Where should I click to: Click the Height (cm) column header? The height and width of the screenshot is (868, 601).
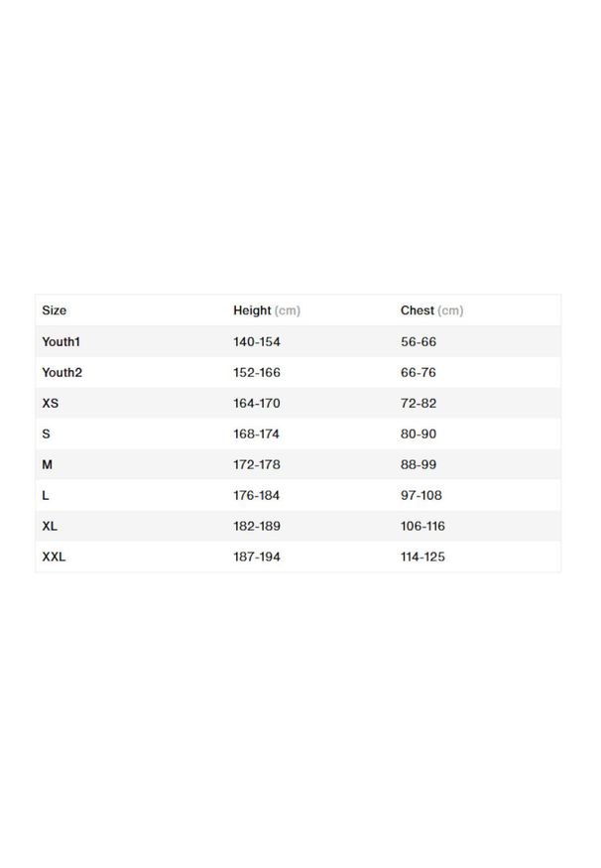point(266,310)
